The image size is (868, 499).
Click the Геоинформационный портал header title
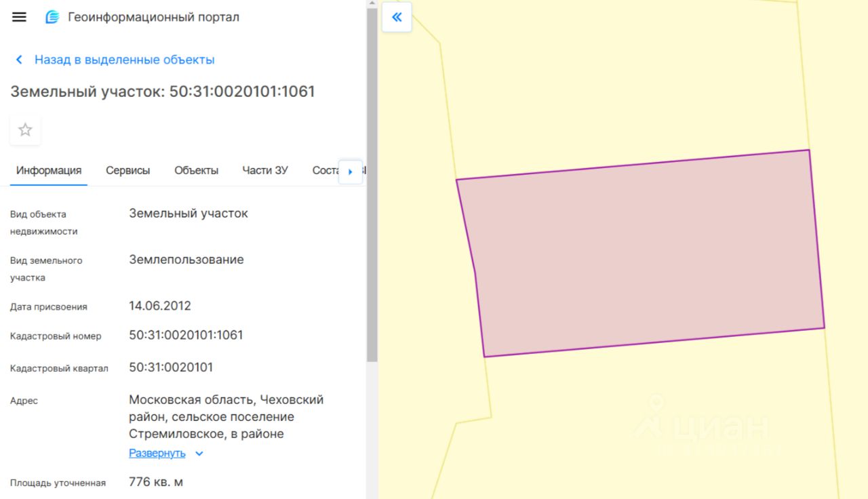(x=153, y=17)
